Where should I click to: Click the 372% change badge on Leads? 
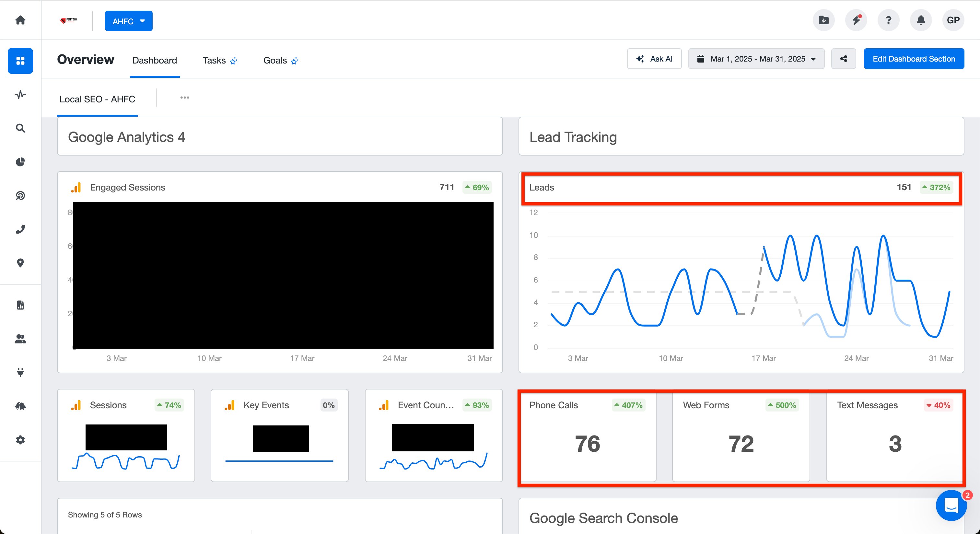936,188
